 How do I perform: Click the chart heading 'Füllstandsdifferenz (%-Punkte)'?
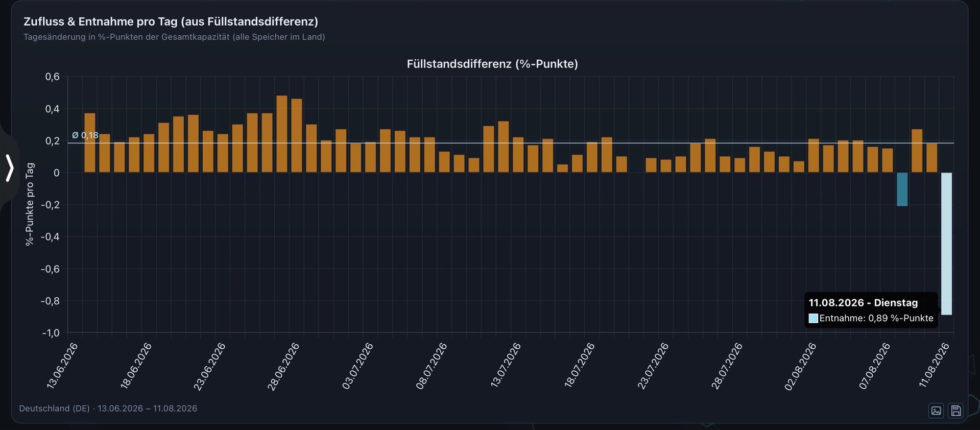coord(492,64)
